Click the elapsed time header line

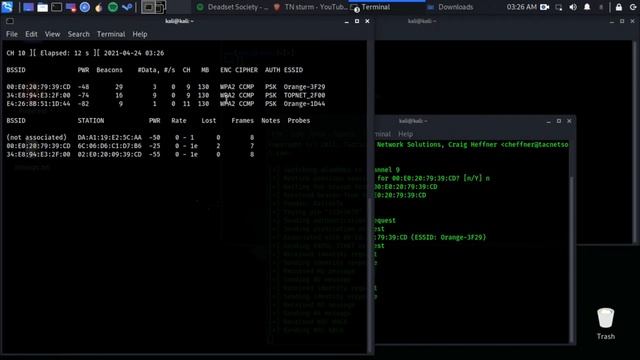[85, 53]
